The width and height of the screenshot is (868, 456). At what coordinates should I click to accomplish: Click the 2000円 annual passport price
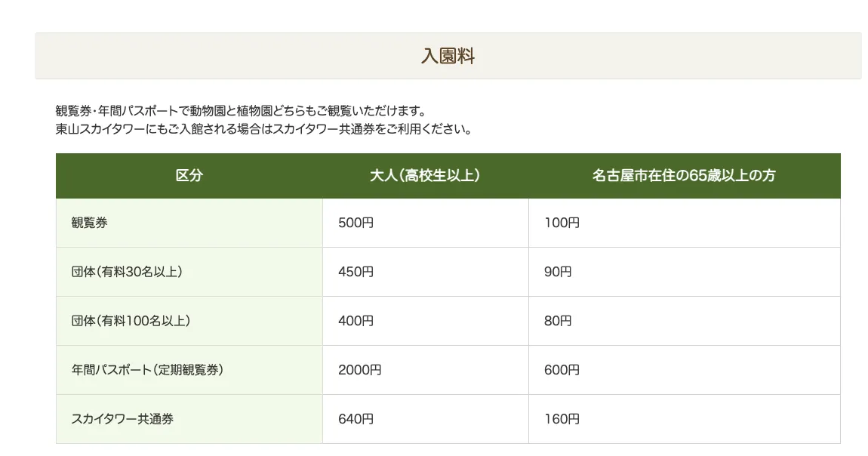coord(360,370)
